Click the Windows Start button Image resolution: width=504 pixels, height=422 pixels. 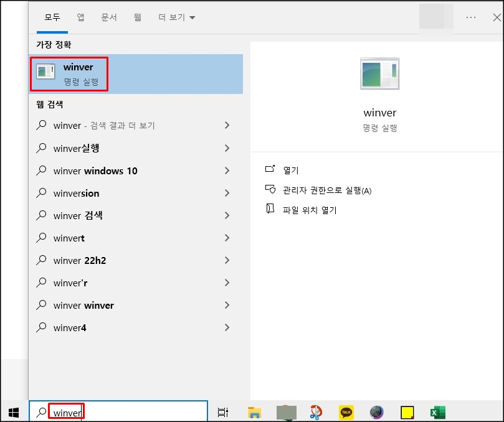14,412
